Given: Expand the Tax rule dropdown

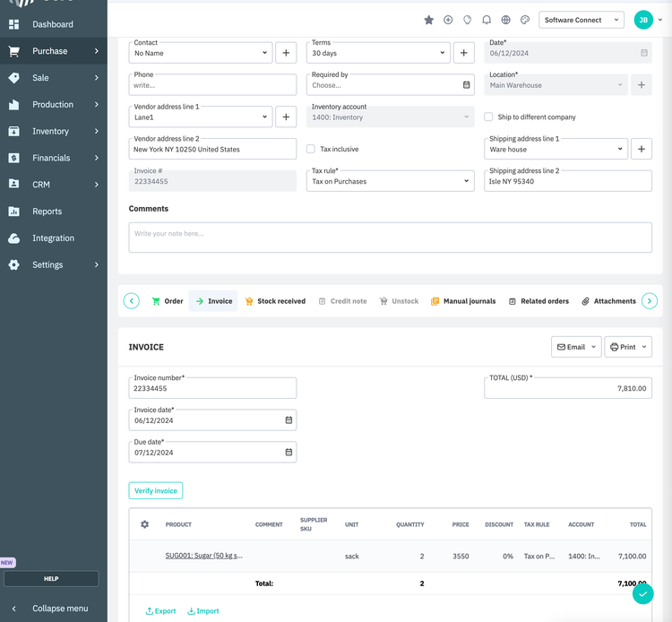Looking at the screenshot, I should (x=390, y=181).
